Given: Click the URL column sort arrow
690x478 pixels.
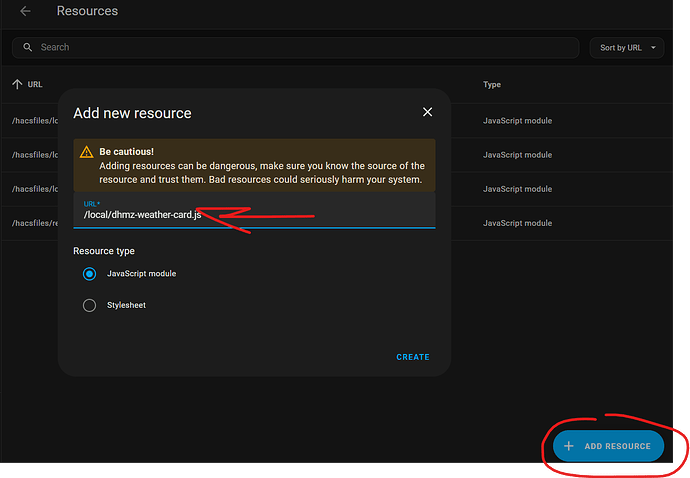Looking at the screenshot, I should (17, 85).
